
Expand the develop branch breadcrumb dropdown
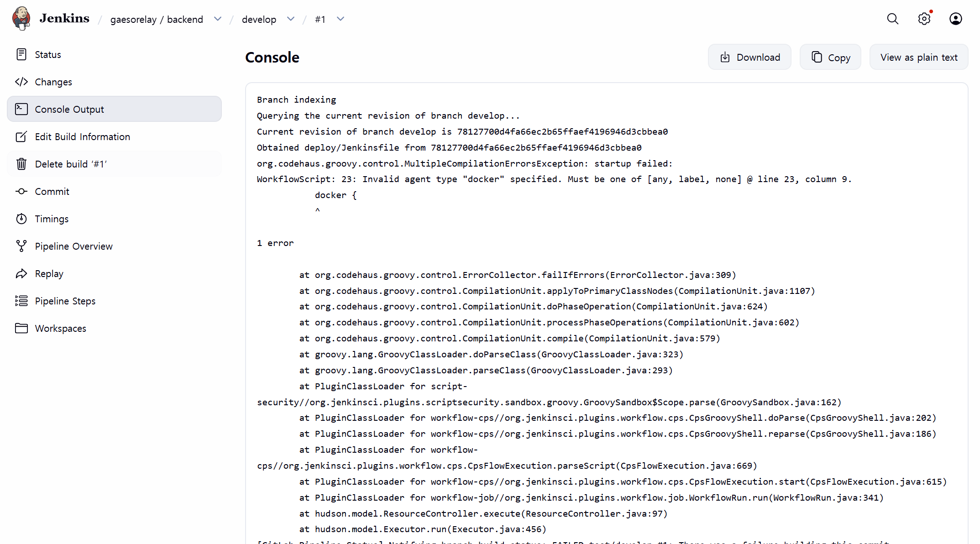[291, 19]
